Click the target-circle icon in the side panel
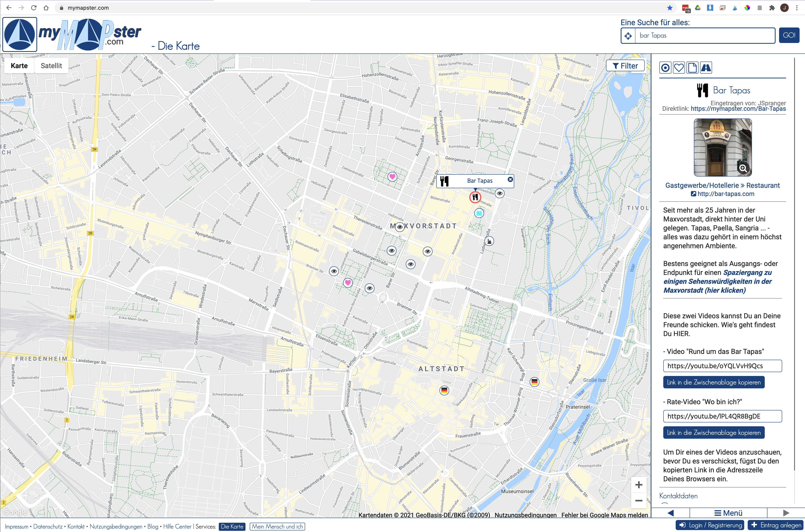Screen dimensions: 805x532 pos(665,68)
